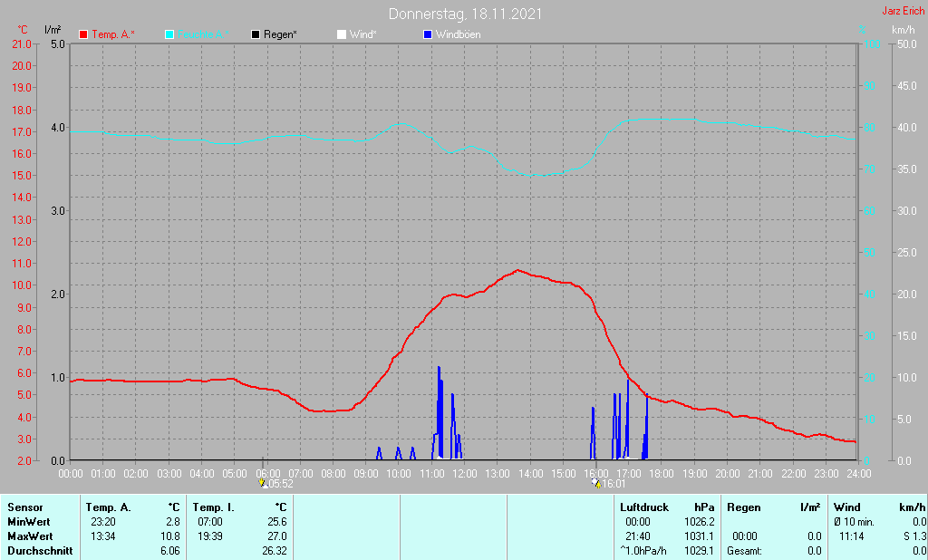Click the pressure maximum '1031.1'

(699, 536)
